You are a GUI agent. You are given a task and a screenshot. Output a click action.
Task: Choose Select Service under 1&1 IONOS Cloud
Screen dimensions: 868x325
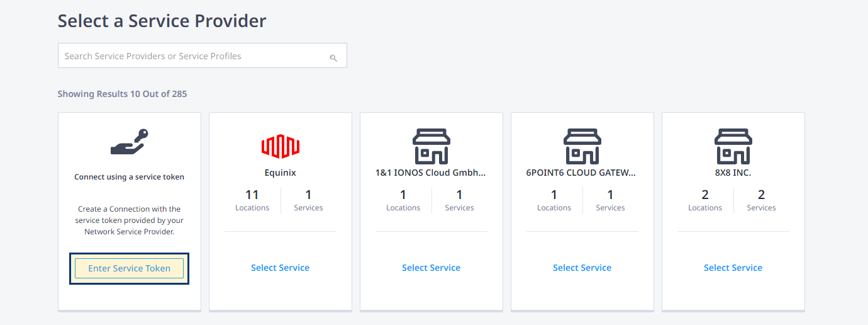point(431,268)
